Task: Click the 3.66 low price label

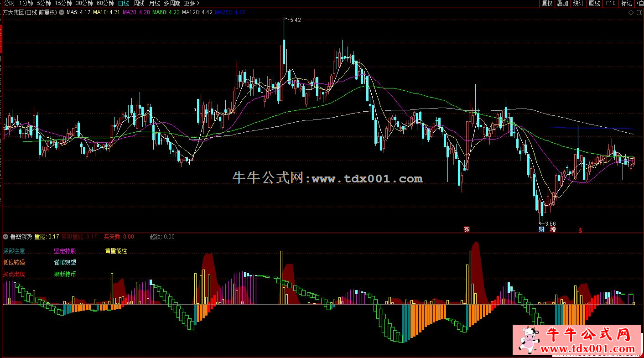Action: [x=550, y=223]
